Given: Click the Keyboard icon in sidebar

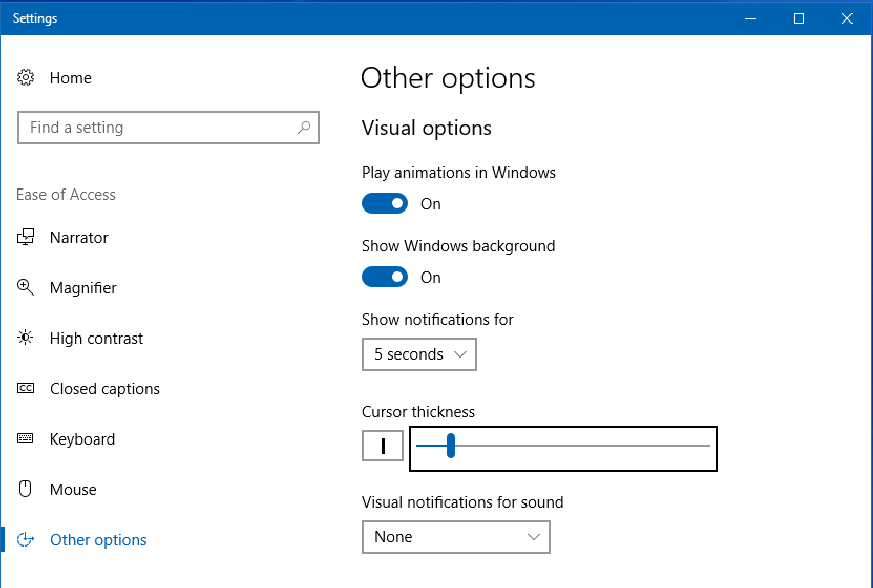Looking at the screenshot, I should 25,438.
